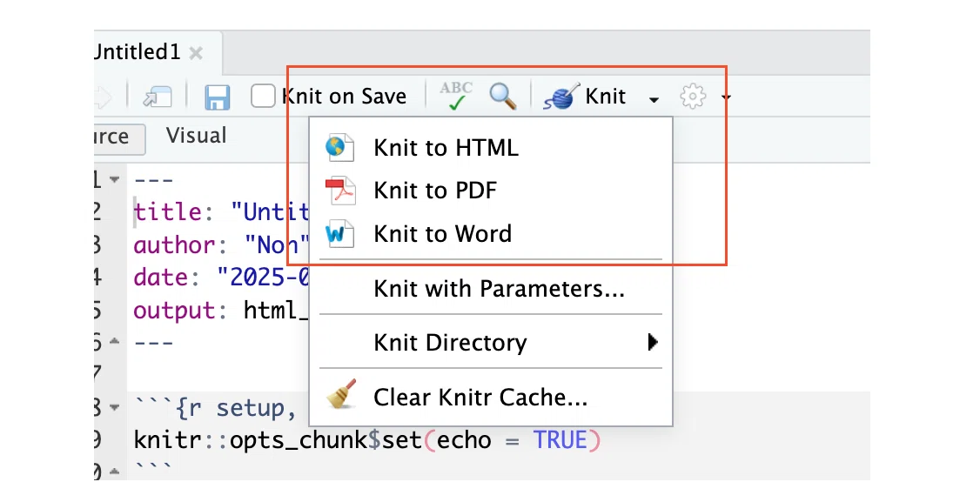Click the Word document icon
The width and height of the screenshot is (980, 482).
340,234
